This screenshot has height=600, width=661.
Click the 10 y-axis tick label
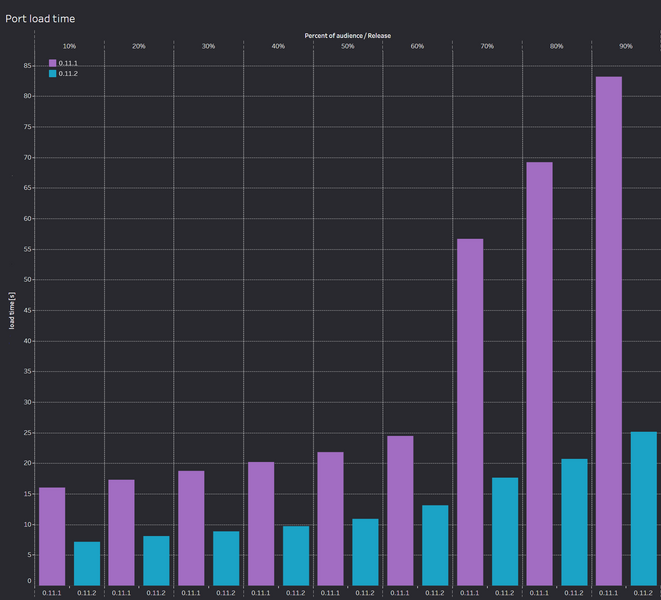27,525
